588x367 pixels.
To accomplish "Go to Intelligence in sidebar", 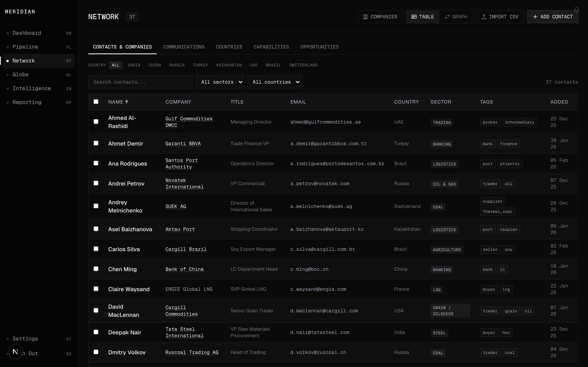I will (x=32, y=88).
